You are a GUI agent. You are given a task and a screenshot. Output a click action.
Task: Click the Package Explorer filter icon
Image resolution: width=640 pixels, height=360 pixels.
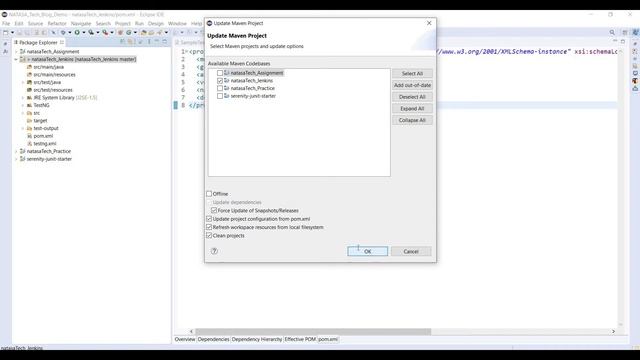140,42
